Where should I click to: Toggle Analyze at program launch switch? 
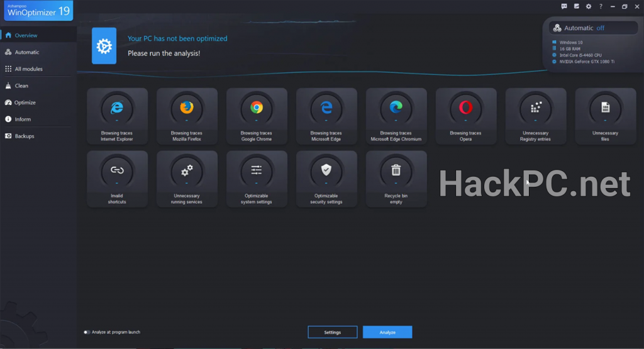(87, 332)
